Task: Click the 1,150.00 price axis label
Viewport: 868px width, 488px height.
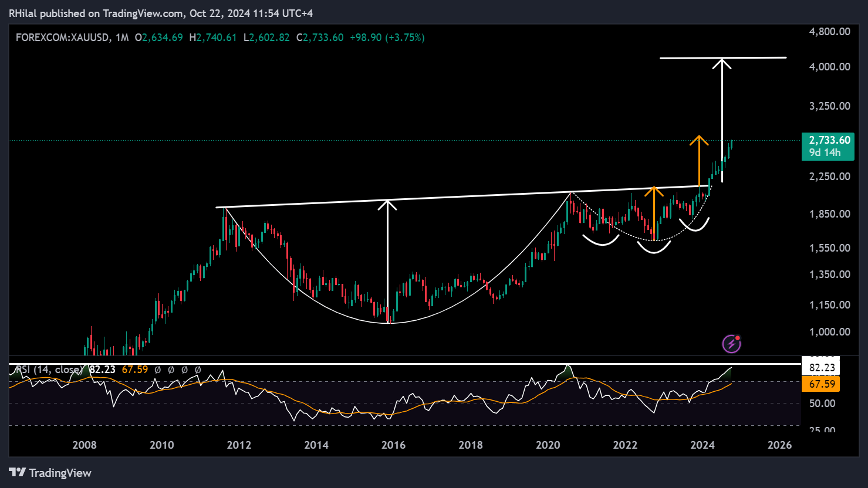Action: (829, 305)
